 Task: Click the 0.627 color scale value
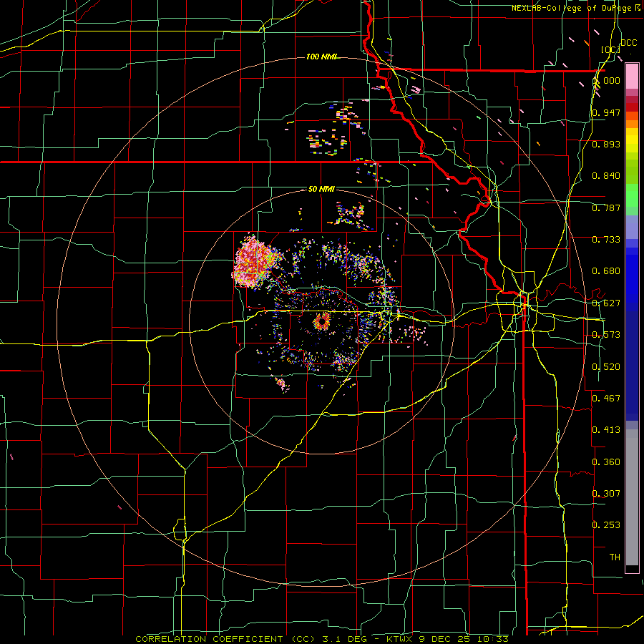coord(606,303)
